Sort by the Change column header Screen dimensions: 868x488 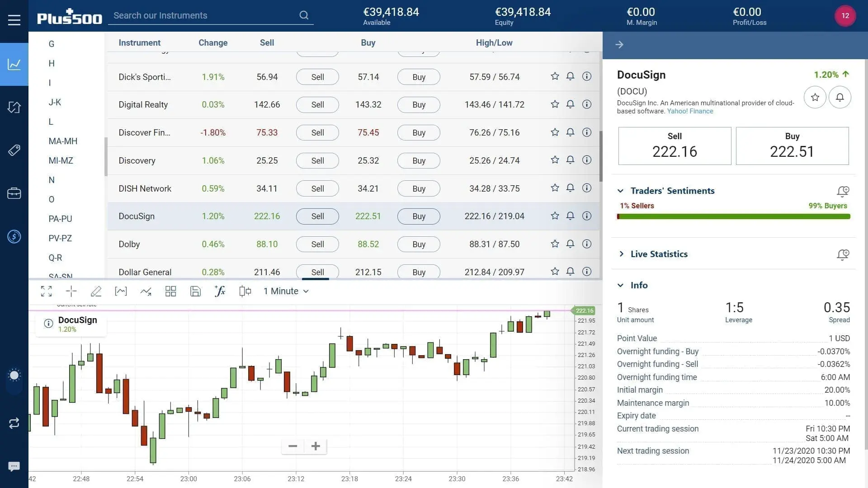click(213, 42)
